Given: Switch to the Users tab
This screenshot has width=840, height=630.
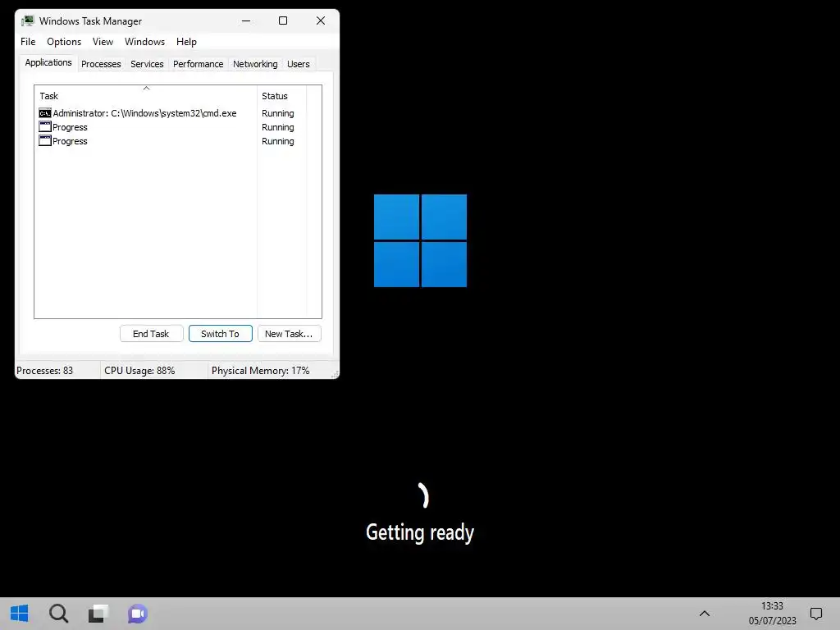Looking at the screenshot, I should click(x=299, y=64).
